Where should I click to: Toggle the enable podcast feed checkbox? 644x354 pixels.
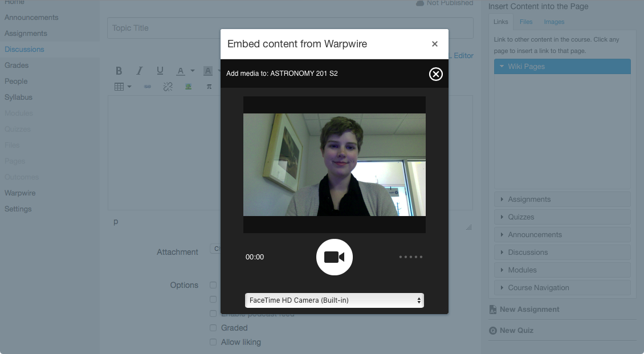point(213,314)
